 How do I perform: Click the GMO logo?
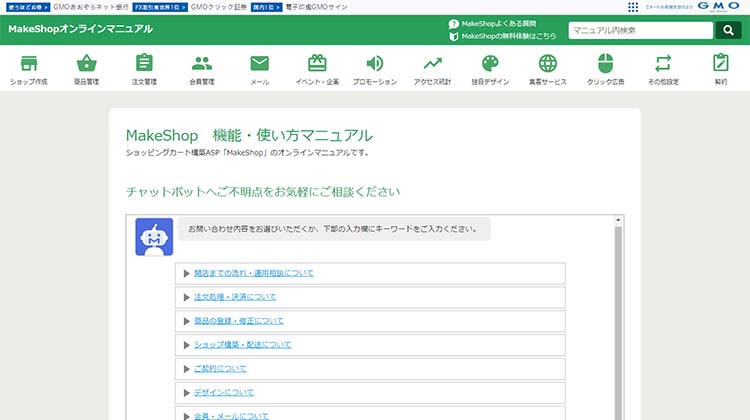pyautogui.click(x=718, y=6)
